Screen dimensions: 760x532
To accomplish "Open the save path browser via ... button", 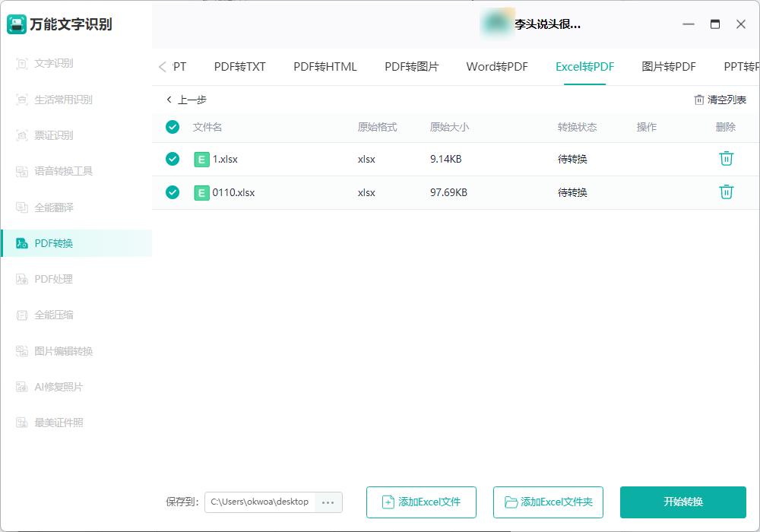I will 328,502.
